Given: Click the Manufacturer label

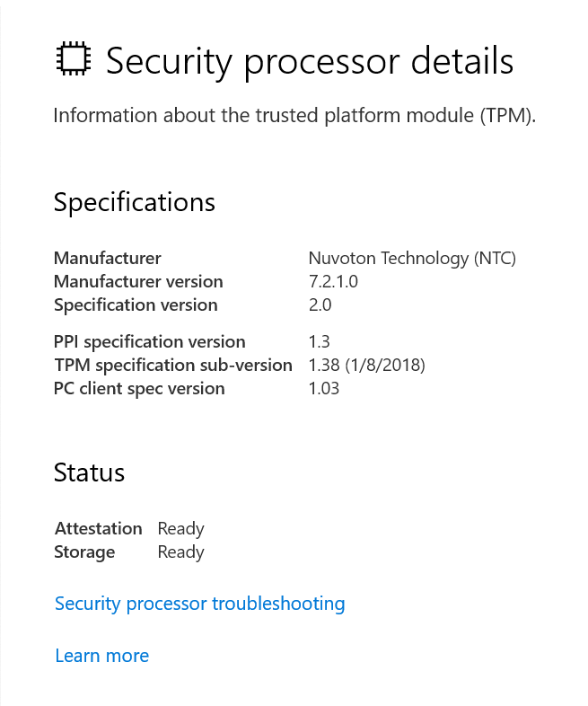Looking at the screenshot, I should click(107, 259).
